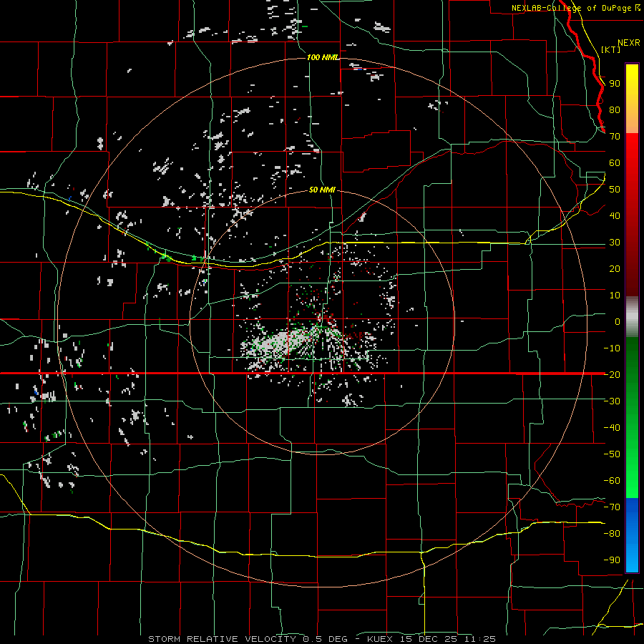The width and height of the screenshot is (644, 644).
Task: Pick the yellow band of the velocity color bar
Action: [x=632, y=99]
